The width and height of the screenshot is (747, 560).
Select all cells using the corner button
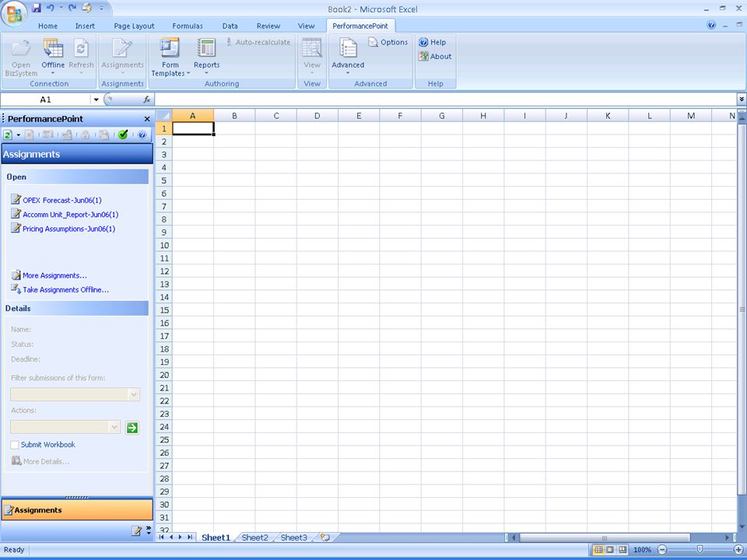[164, 115]
